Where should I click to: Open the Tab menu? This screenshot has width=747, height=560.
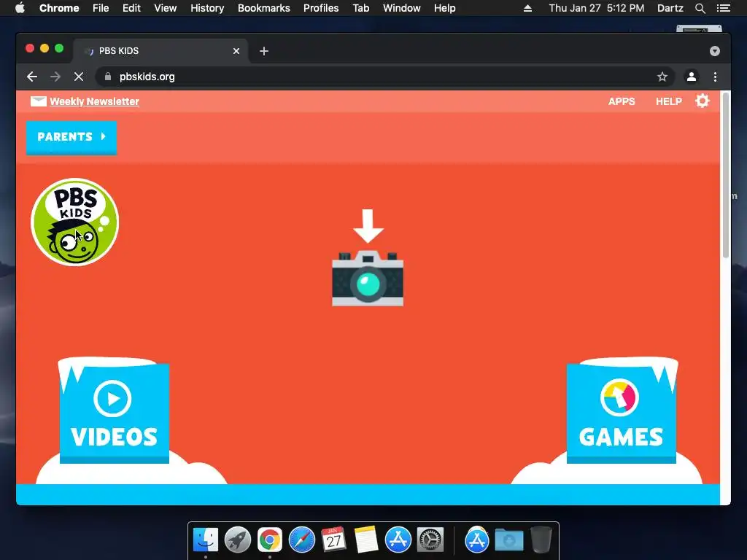(x=360, y=8)
